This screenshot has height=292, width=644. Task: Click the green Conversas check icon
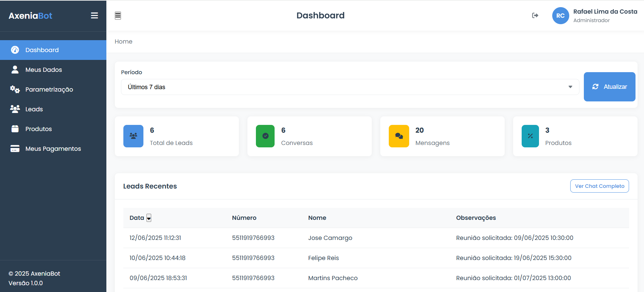point(265,136)
